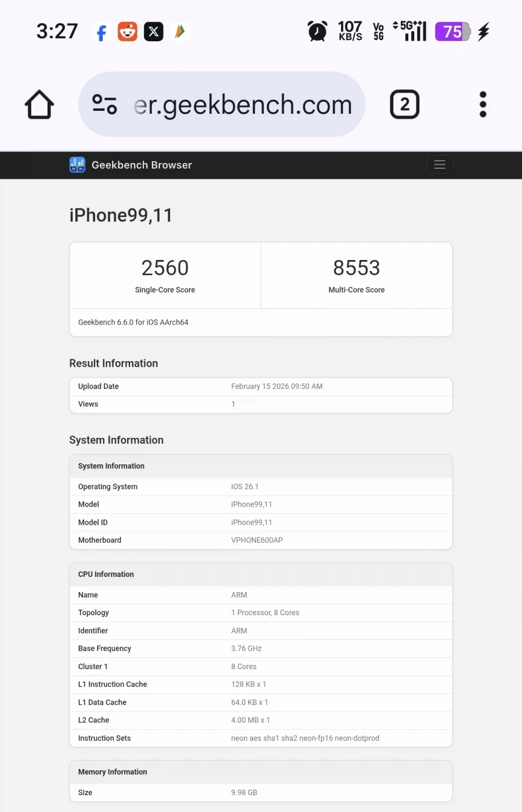
Task: Tap the browser home icon
Action: (x=39, y=105)
